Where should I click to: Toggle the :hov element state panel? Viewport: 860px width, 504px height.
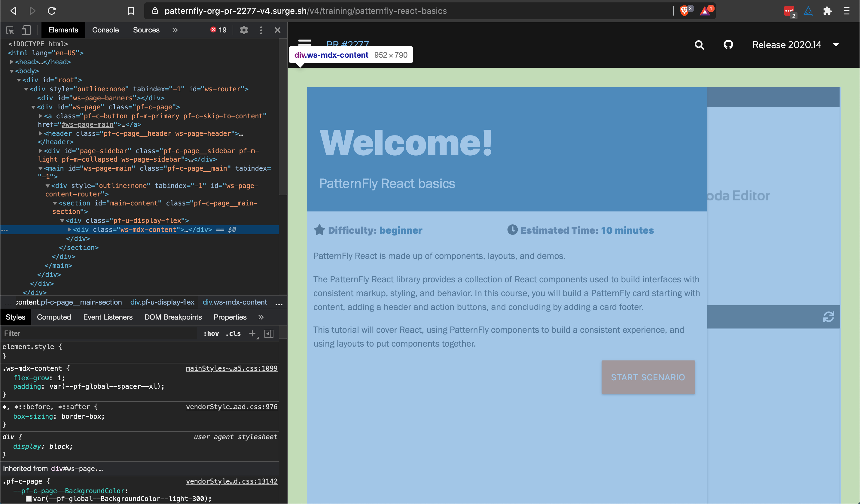pos(211,333)
